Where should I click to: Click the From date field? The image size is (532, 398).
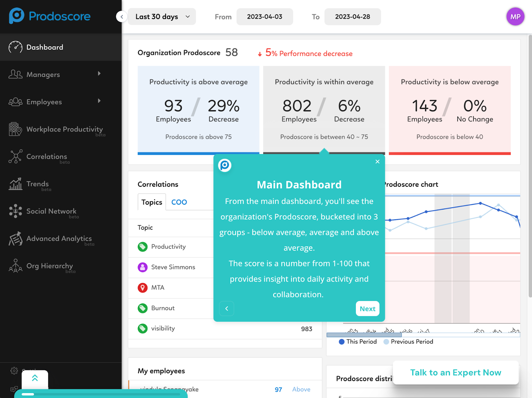tap(265, 17)
